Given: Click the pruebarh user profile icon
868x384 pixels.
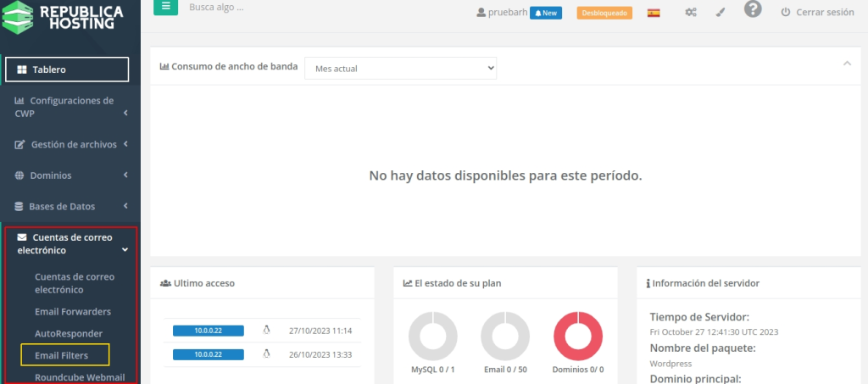Looking at the screenshot, I should click(481, 13).
